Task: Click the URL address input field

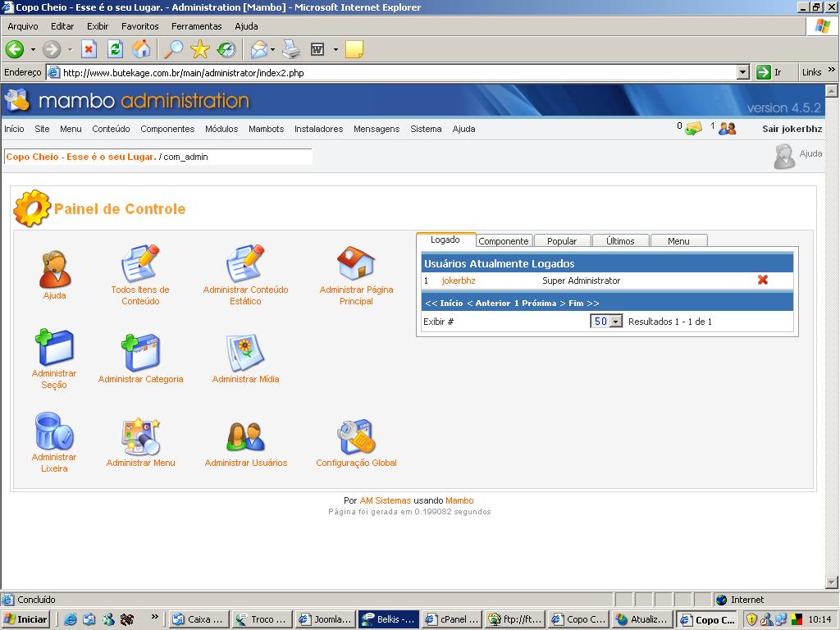Action: coord(399,73)
